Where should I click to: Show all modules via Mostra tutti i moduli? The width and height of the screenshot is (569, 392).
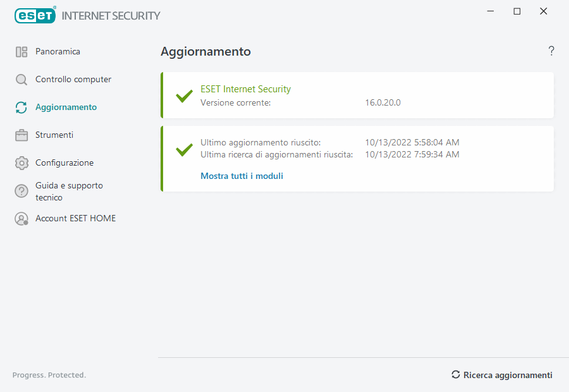pyautogui.click(x=242, y=176)
